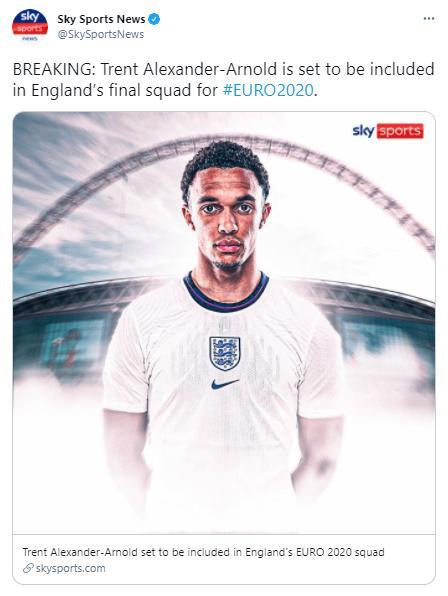Viewport: 448px width, 596px height.
Task: Open the skysports.com domain link
Action: [x=70, y=568]
